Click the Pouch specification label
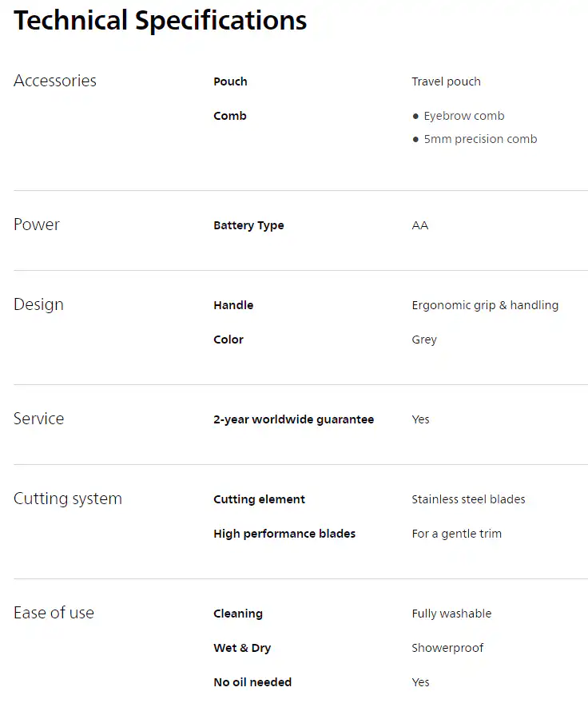Viewport: 588px width, 723px height. pyautogui.click(x=230, y=81)
